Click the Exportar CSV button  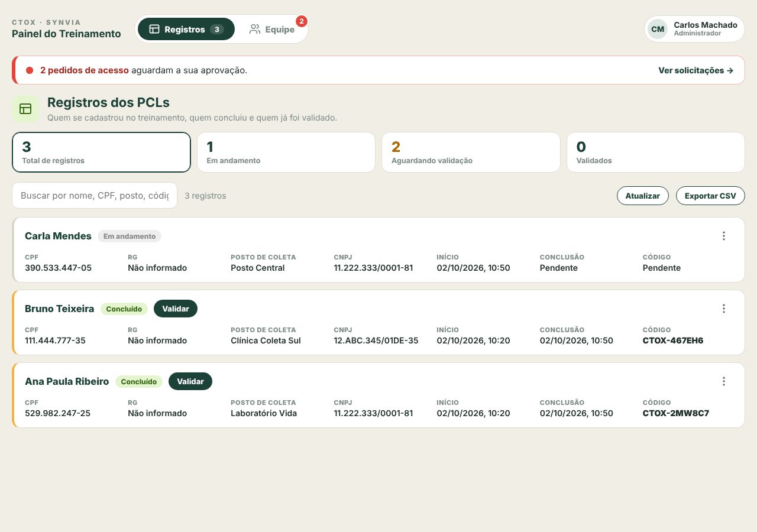(710, 196)
